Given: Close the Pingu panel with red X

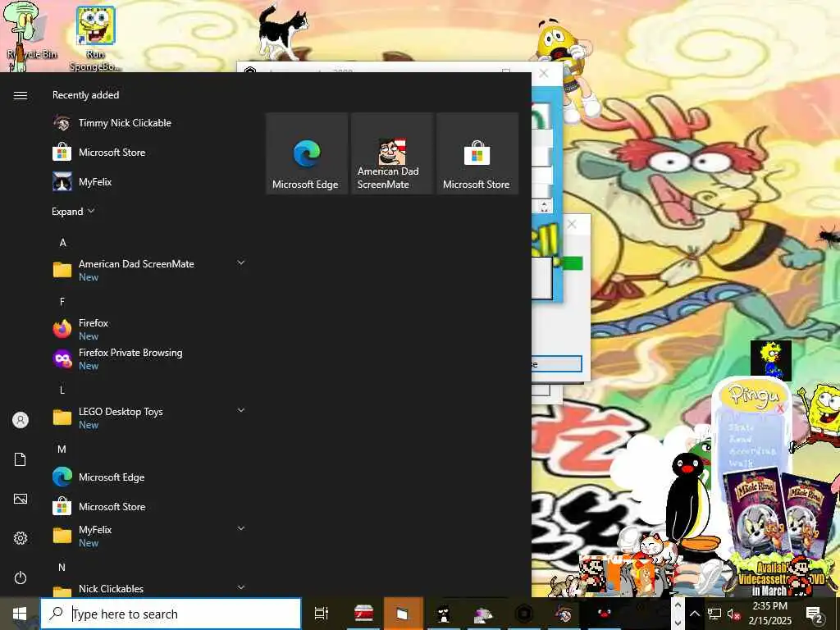Looking at the screenshot, I should click(780, 409).
